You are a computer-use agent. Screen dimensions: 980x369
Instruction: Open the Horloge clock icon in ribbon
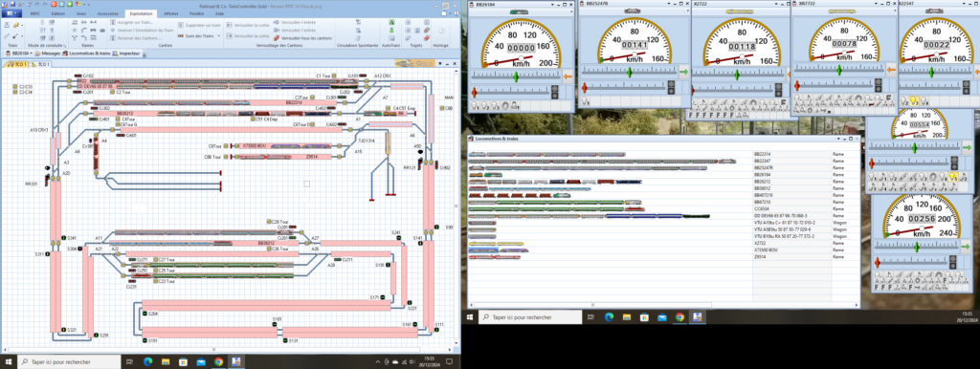pos(441,30)
